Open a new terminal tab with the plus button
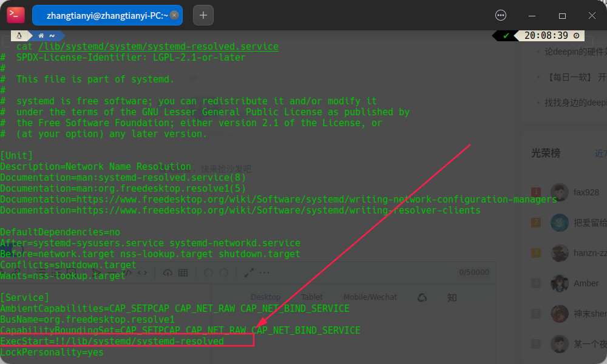 click(x=203, y=15)
